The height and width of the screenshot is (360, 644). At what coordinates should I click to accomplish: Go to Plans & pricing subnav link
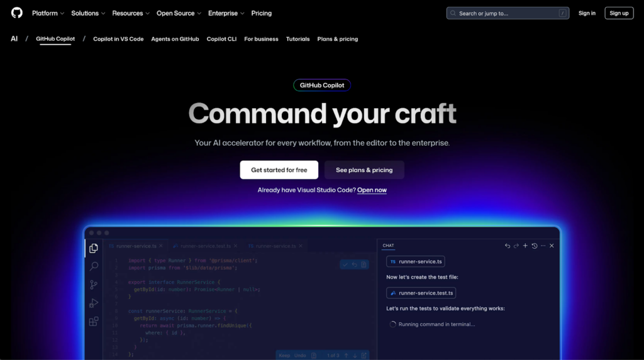pos(338,39)
